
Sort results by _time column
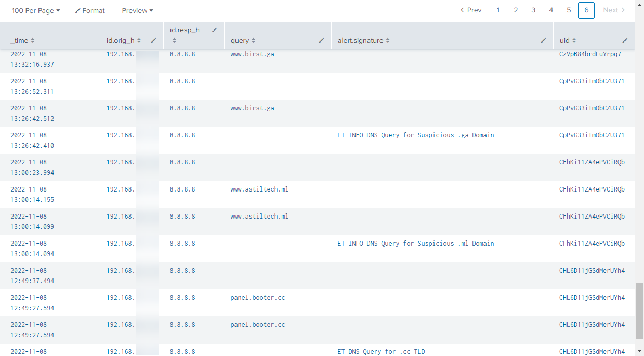(x=33, y=41)
